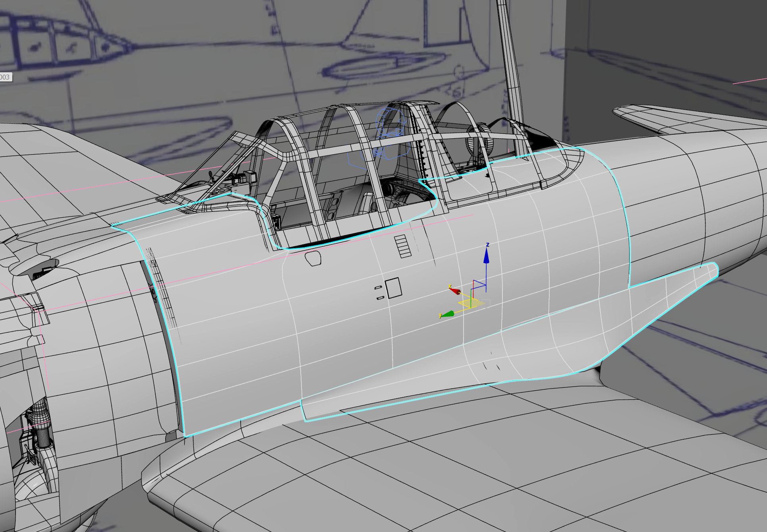Click the louvered vent on fuselage side
Viewport: 767px width, 532px height.
tap(402, 246)
